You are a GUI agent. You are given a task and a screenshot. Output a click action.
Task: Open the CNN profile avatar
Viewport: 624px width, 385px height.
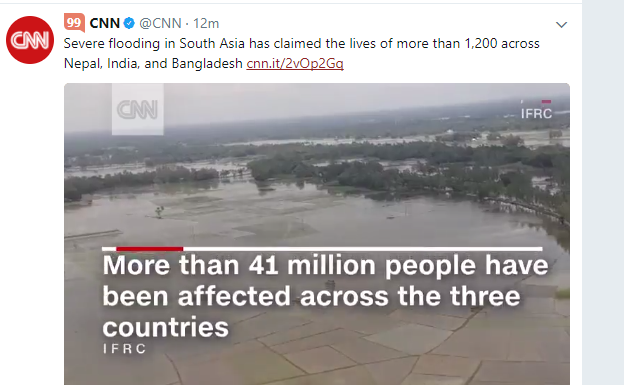pos(30,40)
